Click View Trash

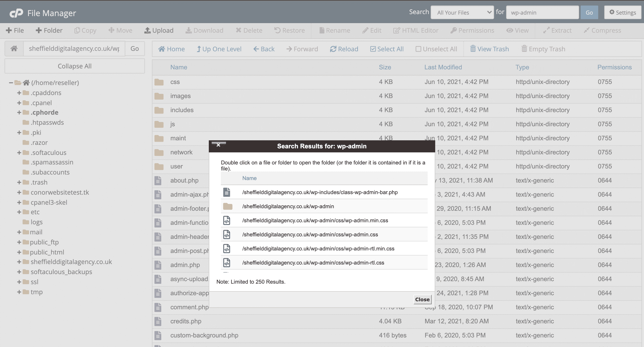coord(490,49)
